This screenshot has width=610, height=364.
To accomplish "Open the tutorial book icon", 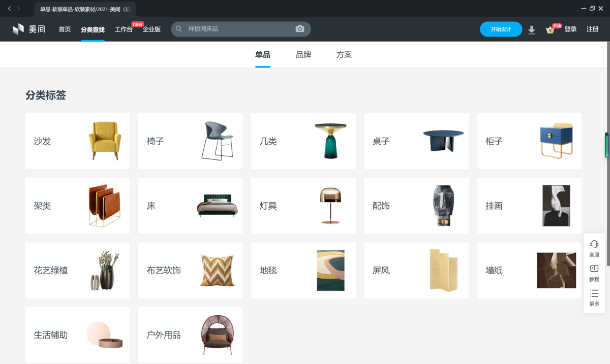I will 594,273.
